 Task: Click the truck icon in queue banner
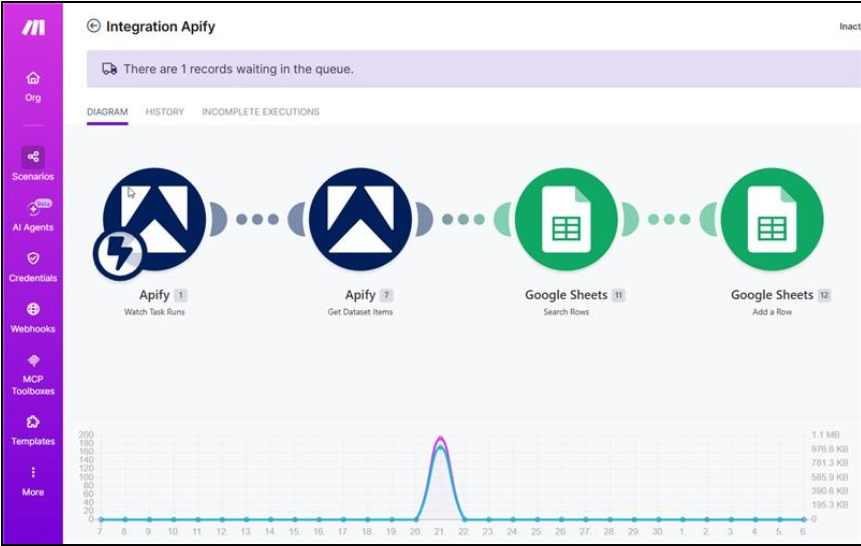pos(109,69)
